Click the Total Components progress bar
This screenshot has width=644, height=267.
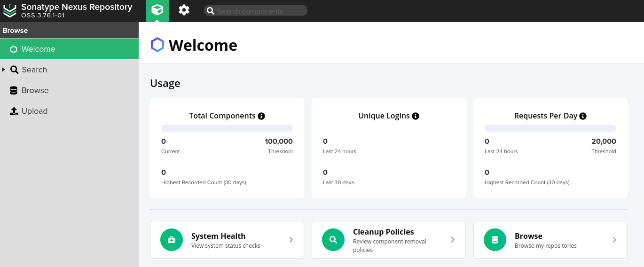click(x=227, y=128)
